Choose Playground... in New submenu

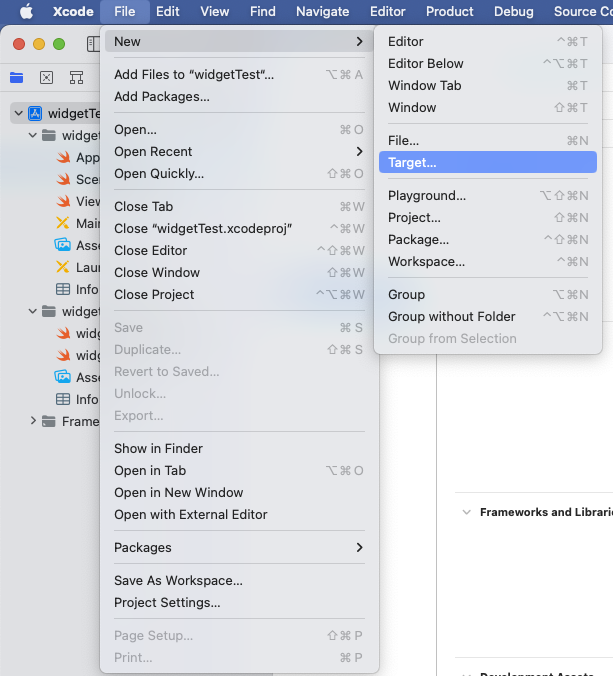[488, 196]
